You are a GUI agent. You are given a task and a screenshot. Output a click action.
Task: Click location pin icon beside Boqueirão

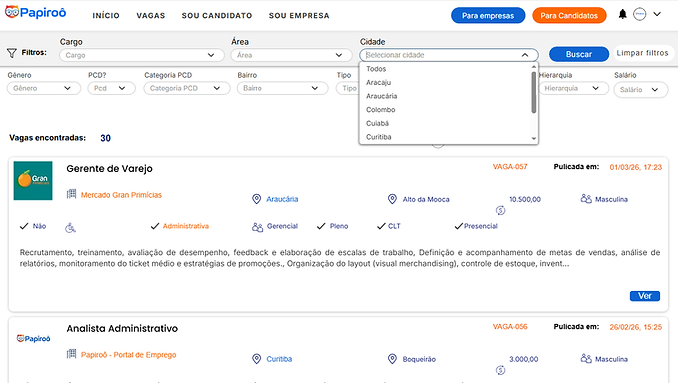pos(392,359)
